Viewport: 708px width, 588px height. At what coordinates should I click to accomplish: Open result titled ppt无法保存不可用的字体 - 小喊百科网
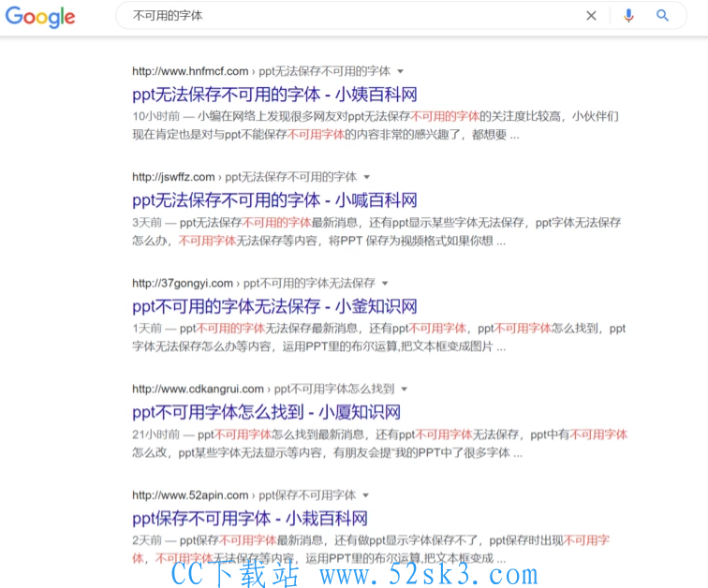(x=274, y=200)
